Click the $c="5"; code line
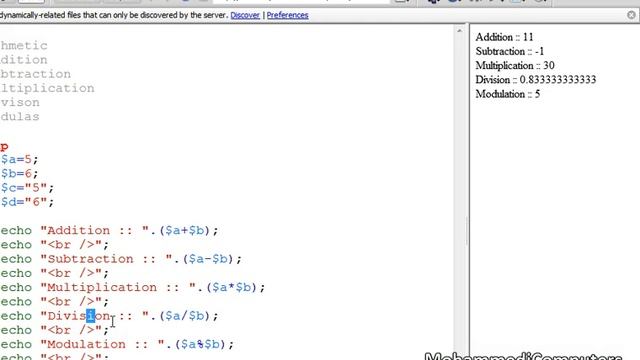The image size is (640, 360). pyautogui.click(x=27, y=188)
